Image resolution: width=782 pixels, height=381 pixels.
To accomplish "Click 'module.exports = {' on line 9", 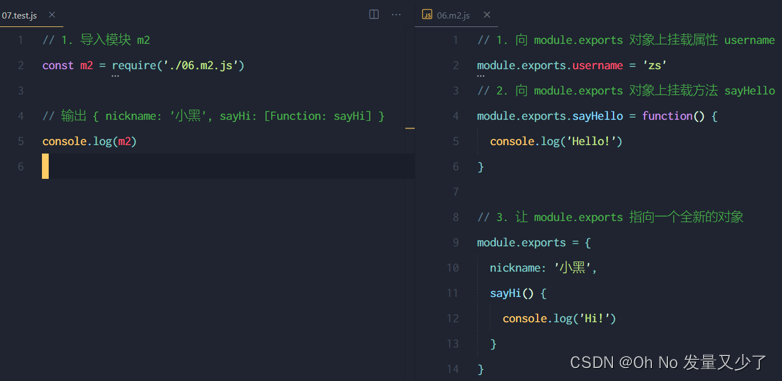I will [534, 243].
